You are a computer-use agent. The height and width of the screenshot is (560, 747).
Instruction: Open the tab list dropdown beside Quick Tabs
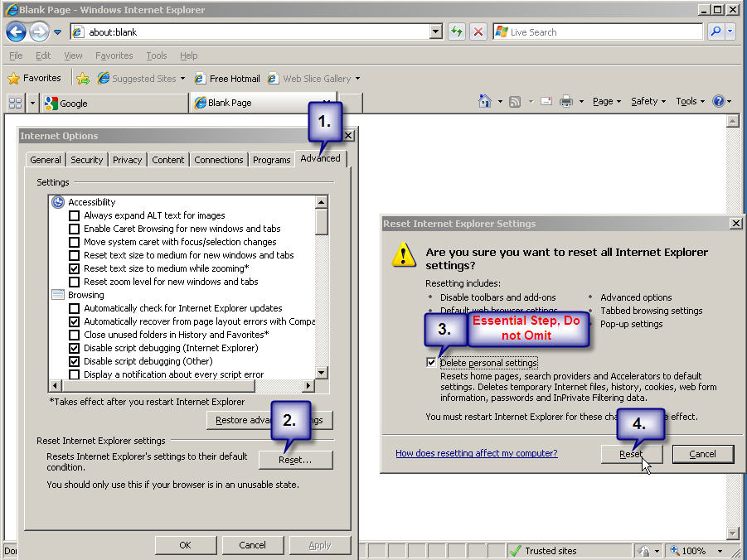32,103
